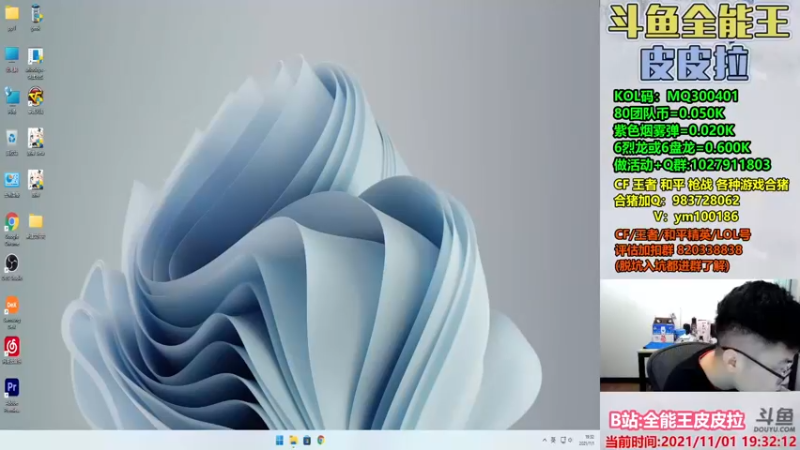Screen dimensions: 800x450
Task: Select the red NetEase Cloud Music icon
Action: pyautogui.click(x=12, y=347)
